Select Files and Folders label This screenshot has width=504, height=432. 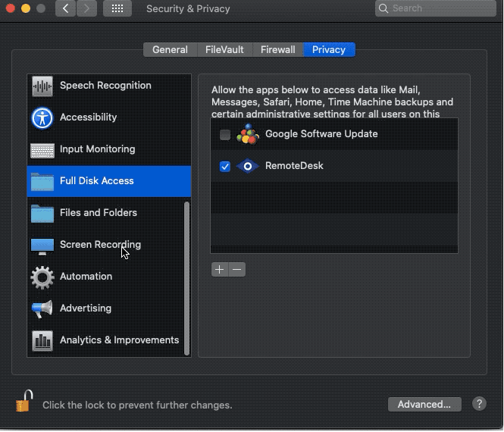99,213
